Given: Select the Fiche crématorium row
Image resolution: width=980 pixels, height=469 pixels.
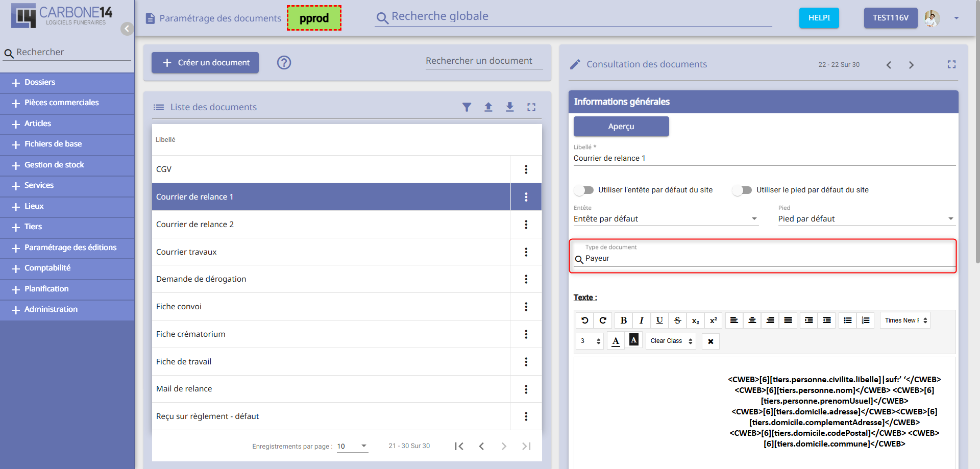Looking at the screenshot, I should [x=331, y=334].
